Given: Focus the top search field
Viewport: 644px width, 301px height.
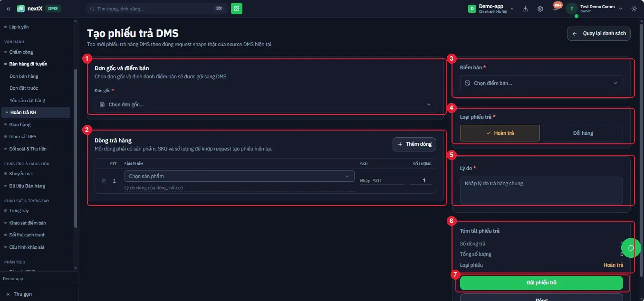Looking at the screenshot, I should point(156,9).
